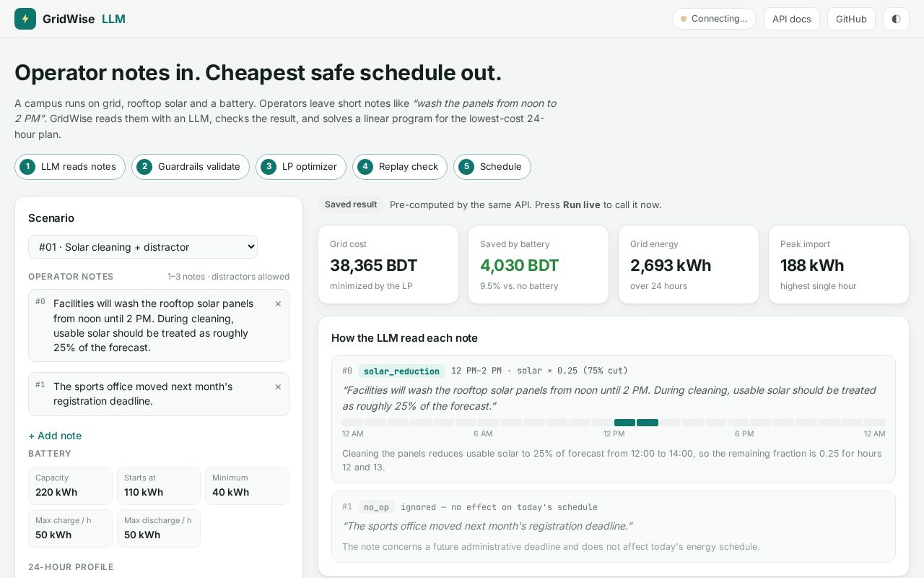Toggle the dark/light theme button
Screen dimensions: 924x578
click(896, 19)
